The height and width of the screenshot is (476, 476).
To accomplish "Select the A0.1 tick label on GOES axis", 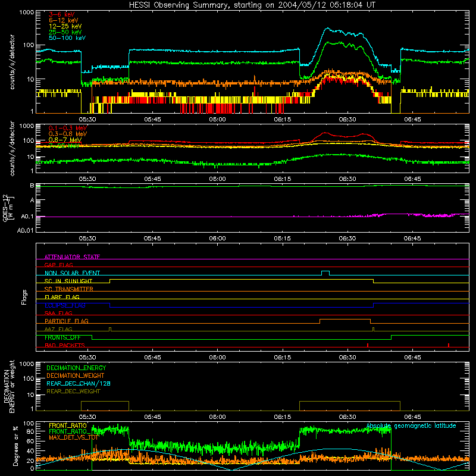I will pos(27,217).
